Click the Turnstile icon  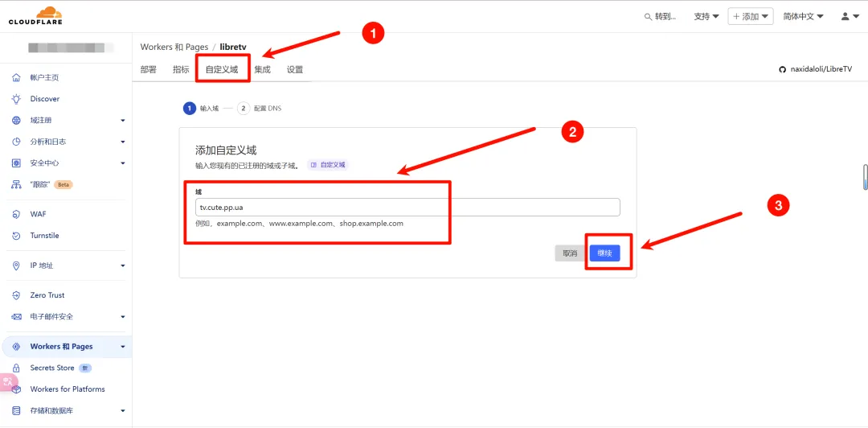point(17,236)
